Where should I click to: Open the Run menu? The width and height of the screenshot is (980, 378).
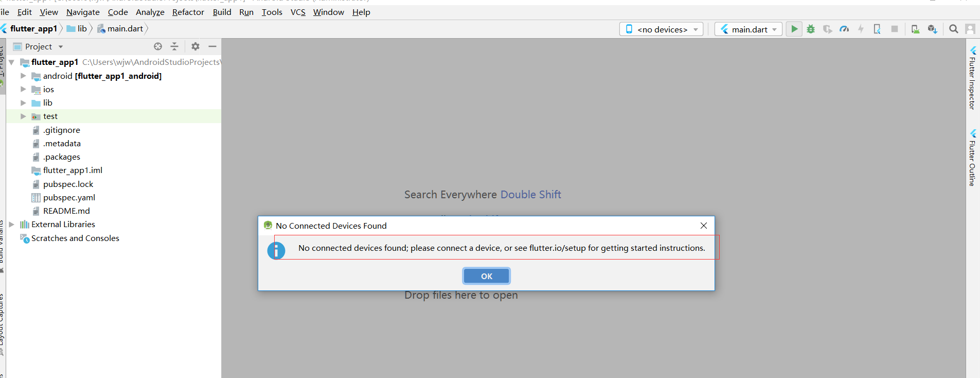point(246,12)
